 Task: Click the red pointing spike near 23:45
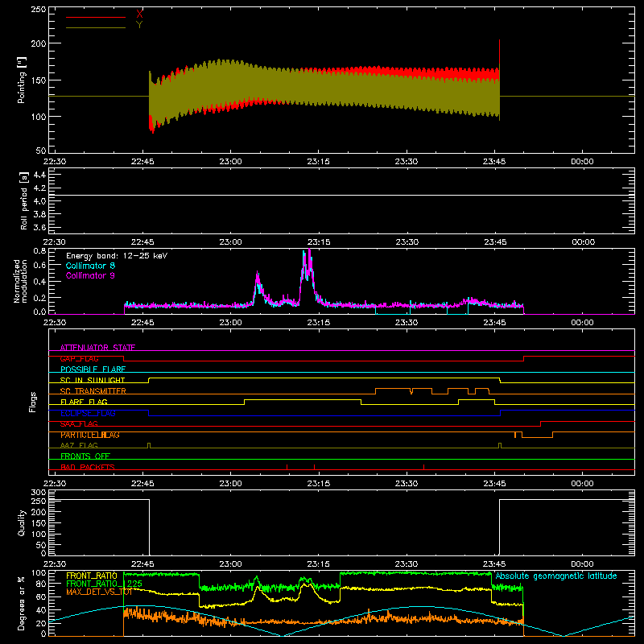[x=499, y=52]
